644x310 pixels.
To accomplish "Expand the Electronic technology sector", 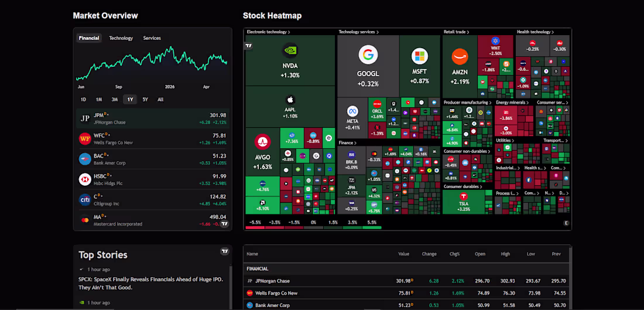I will (x=268, y=32).
